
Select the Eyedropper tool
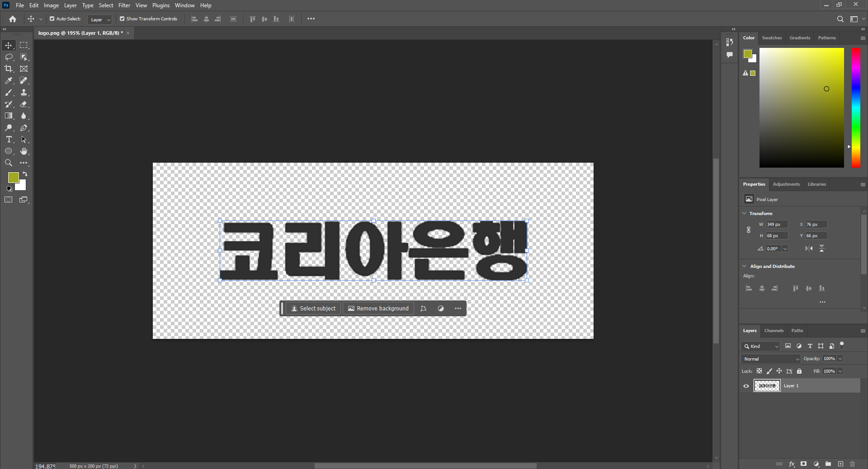(9, 80)
